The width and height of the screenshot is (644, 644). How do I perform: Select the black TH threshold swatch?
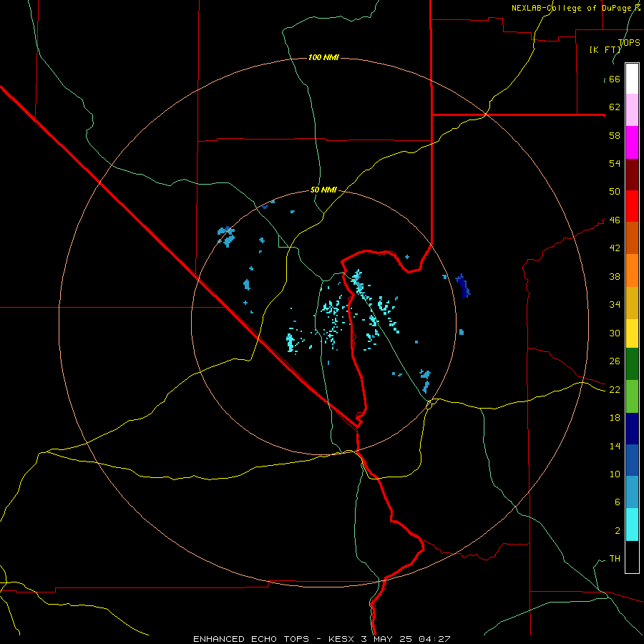[x=632, y=557]
